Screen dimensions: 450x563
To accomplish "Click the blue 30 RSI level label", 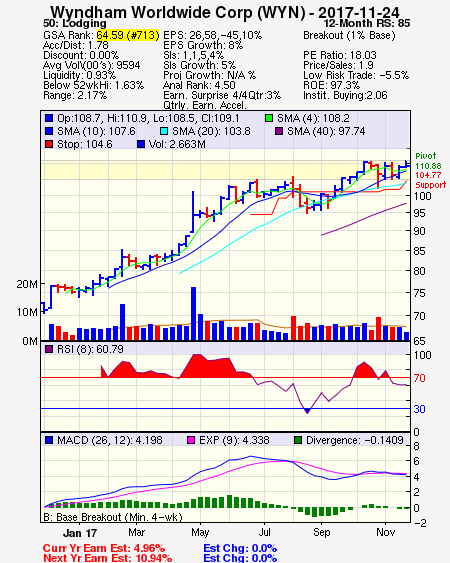I will (x=419, y=409).
